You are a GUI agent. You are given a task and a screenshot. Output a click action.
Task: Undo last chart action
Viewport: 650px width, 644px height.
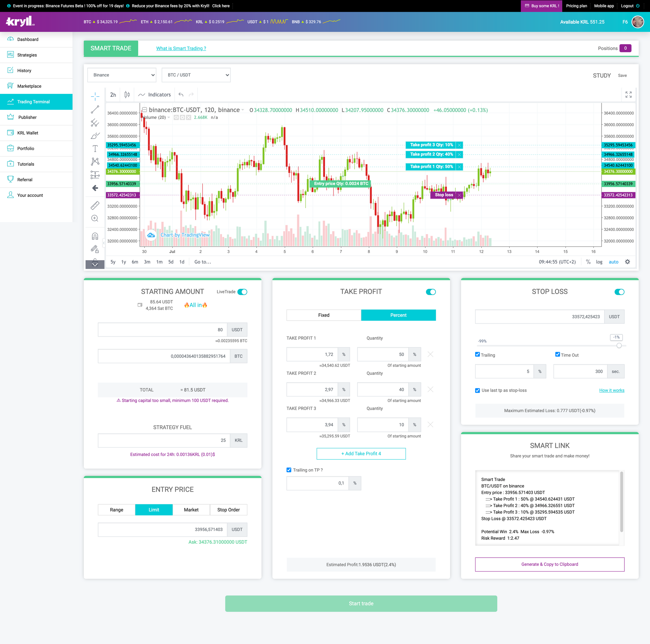coord(181,95)
